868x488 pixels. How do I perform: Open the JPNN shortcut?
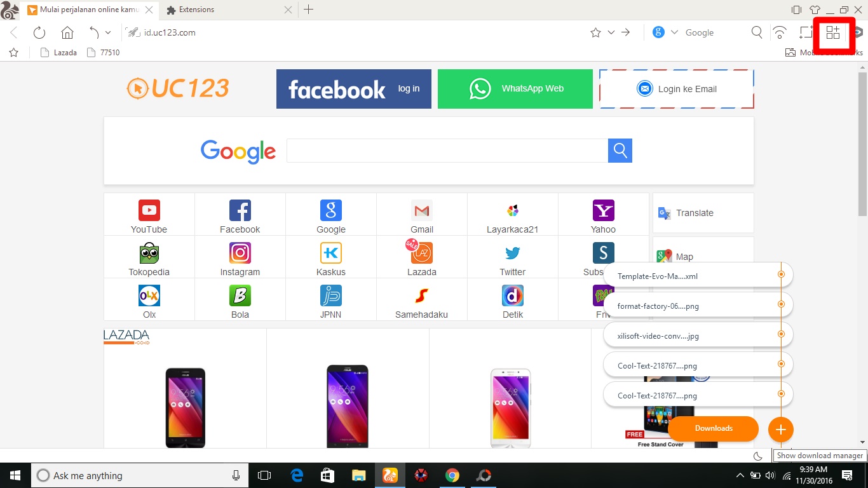tap(331, 301)
